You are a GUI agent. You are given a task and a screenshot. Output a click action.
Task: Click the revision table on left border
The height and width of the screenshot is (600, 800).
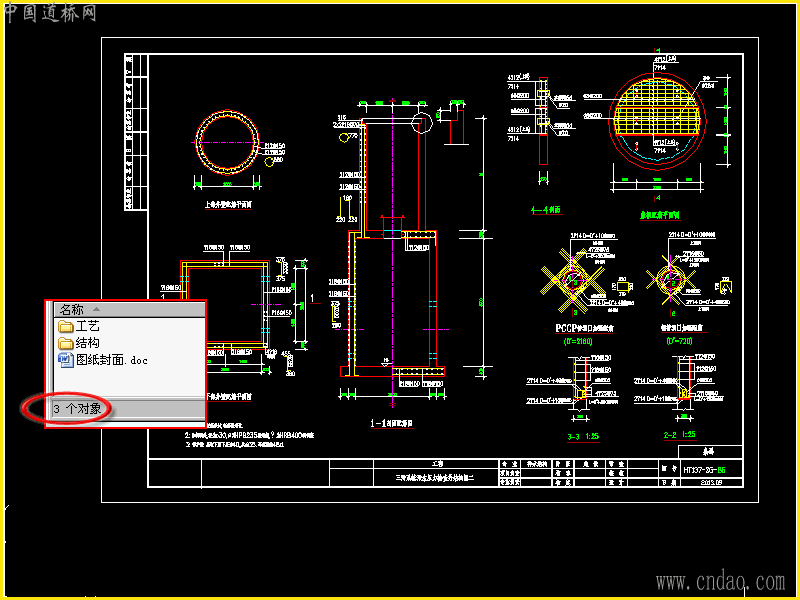(x=136, y=132)
